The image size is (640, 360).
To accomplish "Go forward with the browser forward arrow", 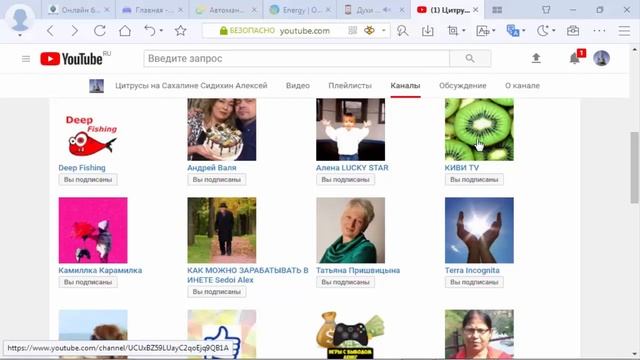I will pos(75,31).
